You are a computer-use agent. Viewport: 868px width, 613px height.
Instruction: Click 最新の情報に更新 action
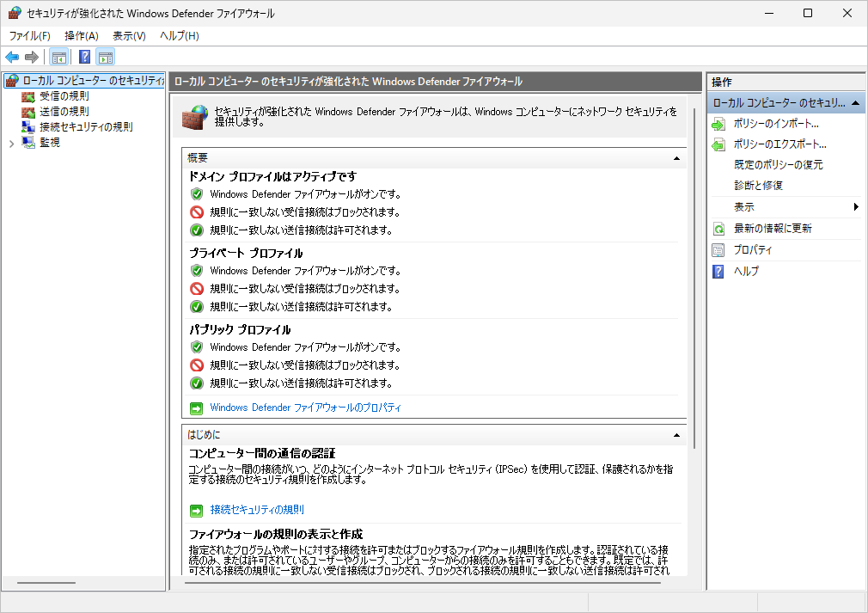point(773,229)
